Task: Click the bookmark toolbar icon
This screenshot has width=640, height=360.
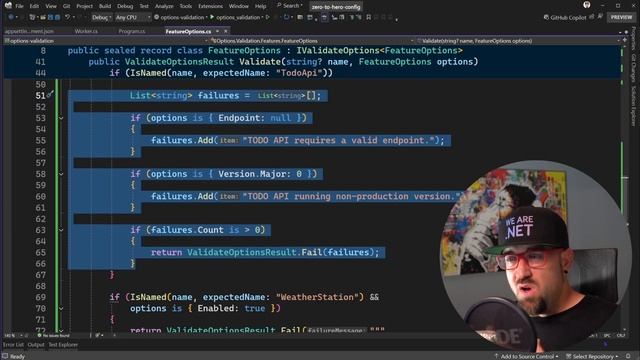Action: point(369,17)
